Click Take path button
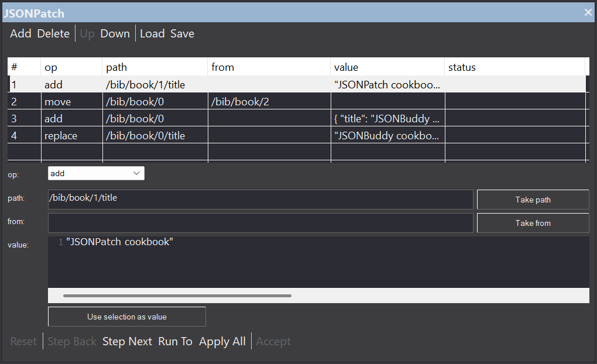 [533, 200]
